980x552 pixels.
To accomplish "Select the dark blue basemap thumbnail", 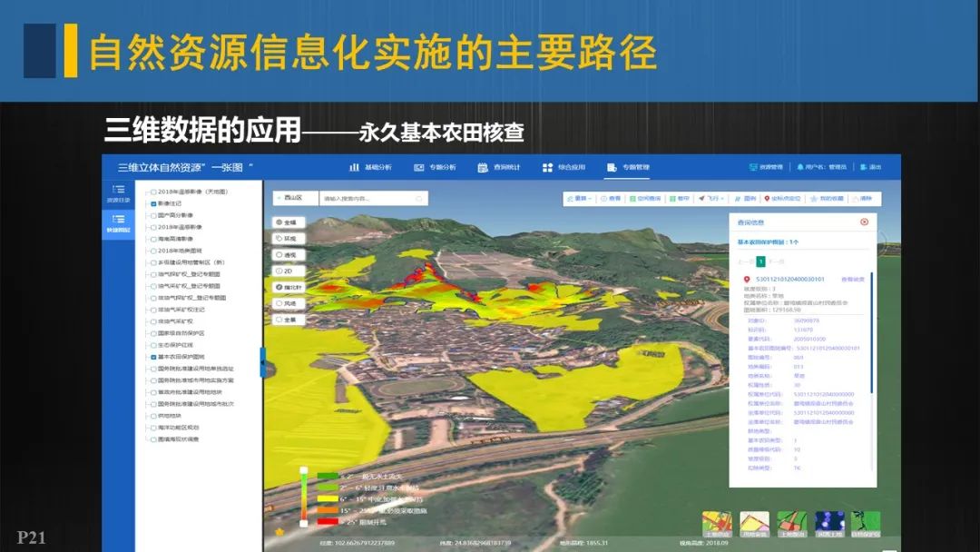I will point(829,525).
